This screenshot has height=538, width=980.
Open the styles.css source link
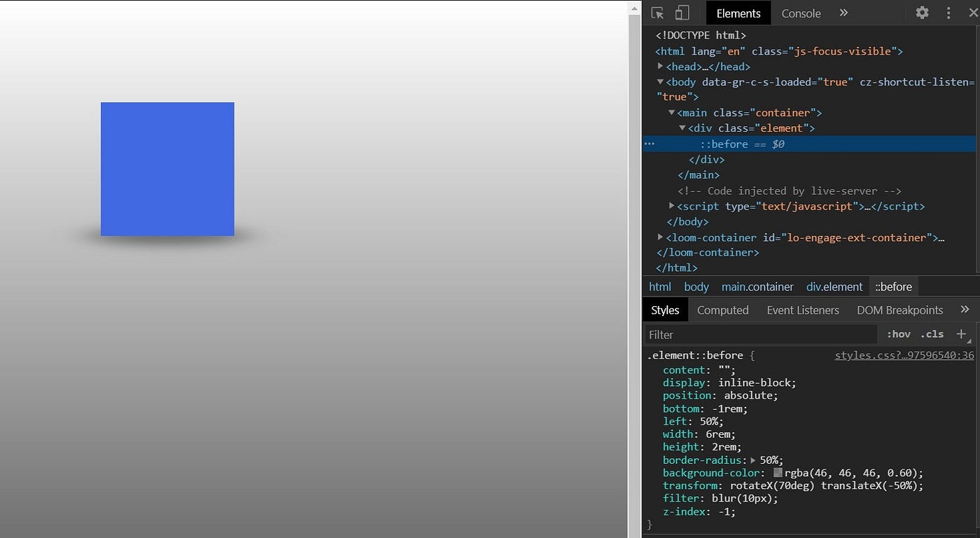click(904, 355)
